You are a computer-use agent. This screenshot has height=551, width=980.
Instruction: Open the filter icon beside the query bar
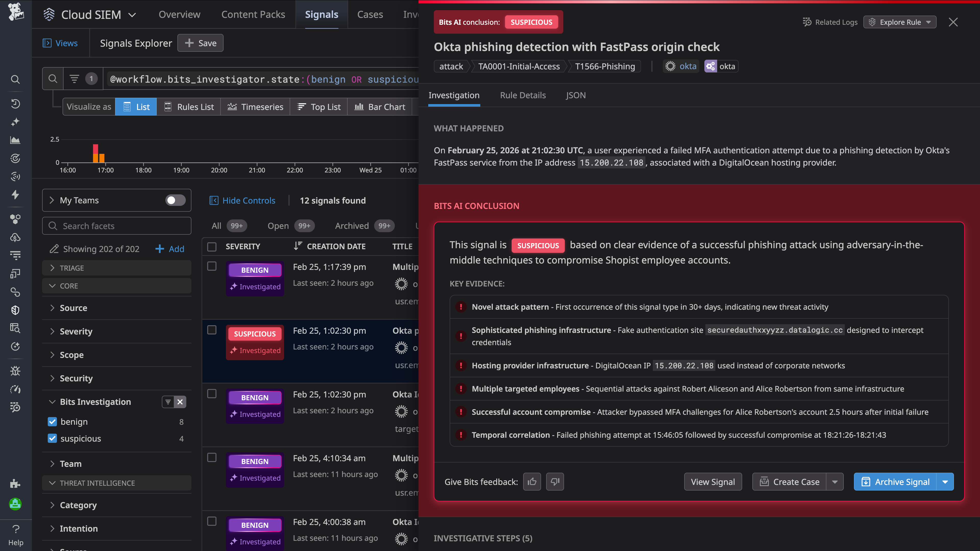75,79
